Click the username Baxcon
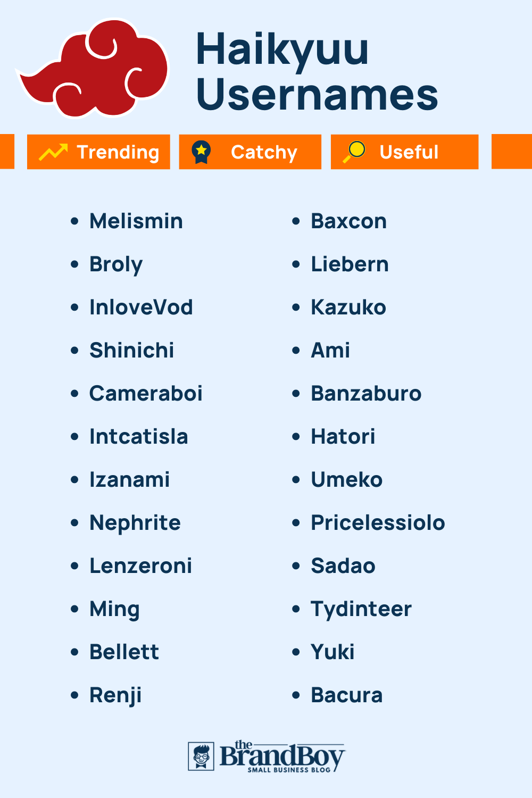532x798 pixels. pos(348,221)
